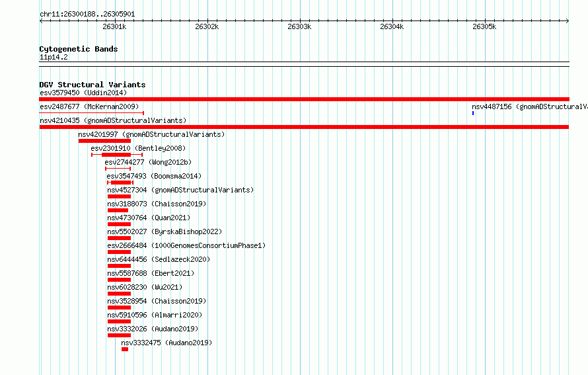The height and width of the screenshot is (375, 588).
Task: Click the nsv5502027 red bar
Action: click(119, 238)
